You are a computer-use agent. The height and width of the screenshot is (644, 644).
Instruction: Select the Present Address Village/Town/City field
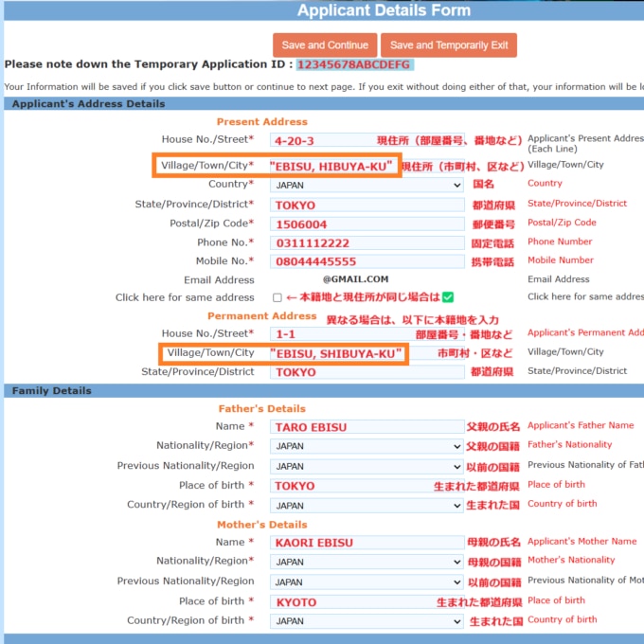pos(331,166)
